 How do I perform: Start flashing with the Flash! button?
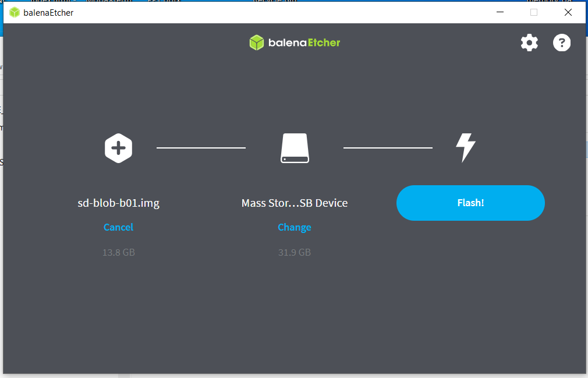pyautogui.click(x=470, y=203)
